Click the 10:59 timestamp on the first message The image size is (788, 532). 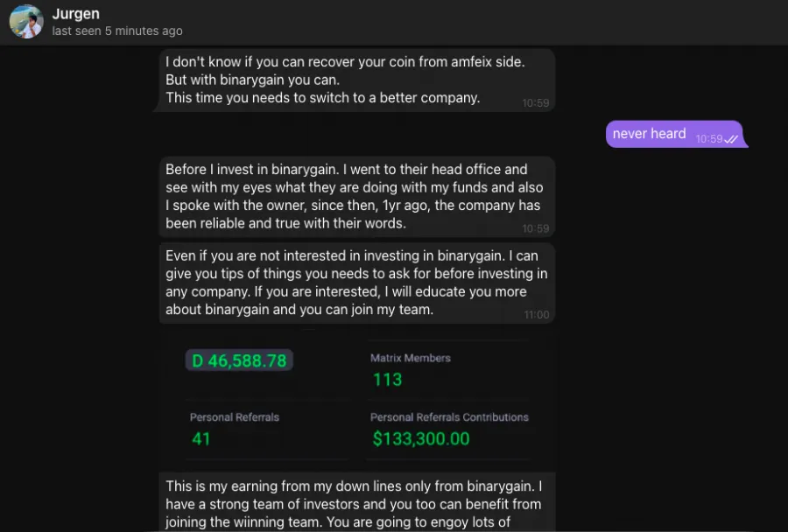(x=536, y=103)
